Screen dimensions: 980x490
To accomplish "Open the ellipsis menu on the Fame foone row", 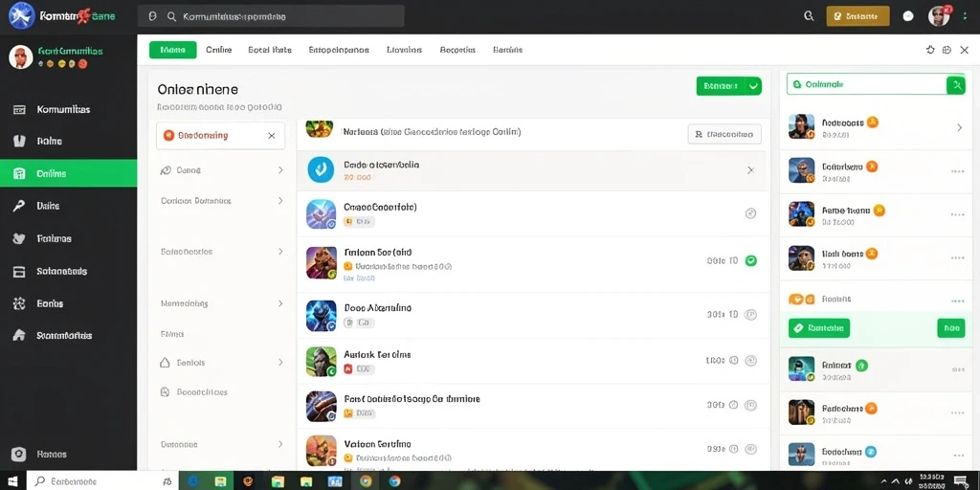I will coord(957,214).
